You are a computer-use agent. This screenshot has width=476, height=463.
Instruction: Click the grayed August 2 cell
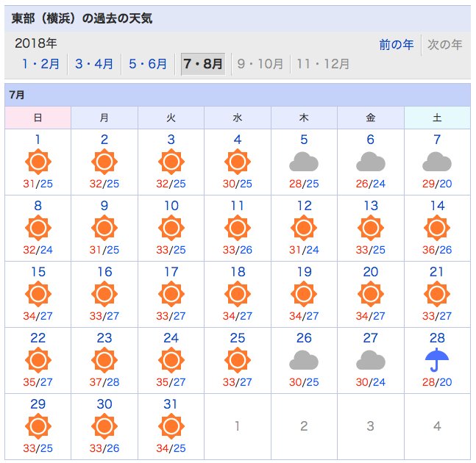point(304,426)
